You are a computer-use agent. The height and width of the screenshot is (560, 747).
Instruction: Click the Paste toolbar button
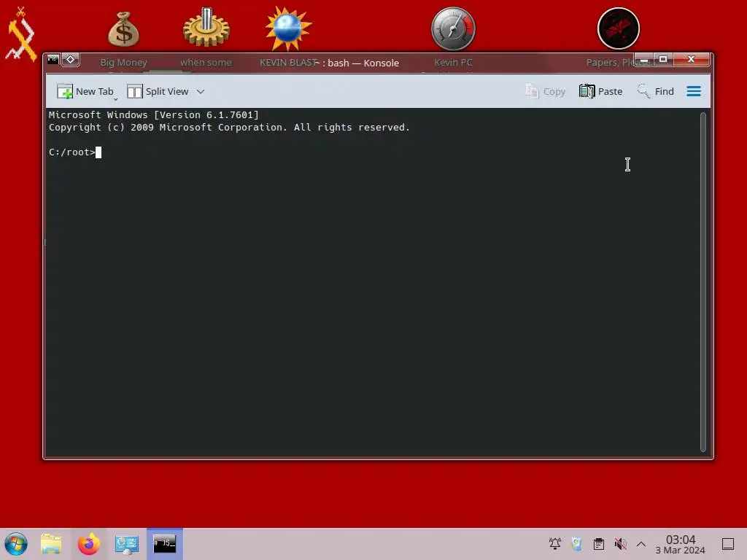601,91
